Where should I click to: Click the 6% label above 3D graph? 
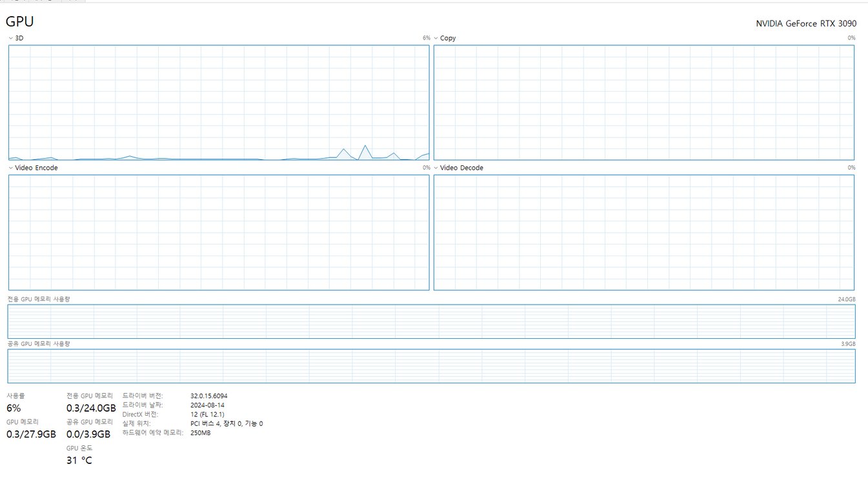[x=426, y=38]
